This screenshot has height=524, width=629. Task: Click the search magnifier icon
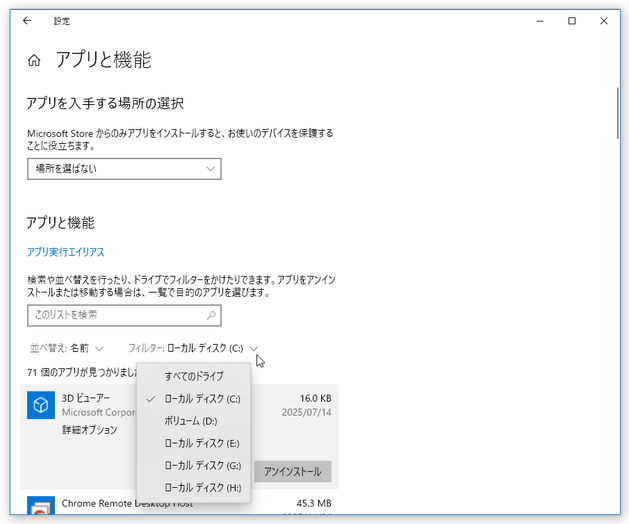[x=211, y=315]
